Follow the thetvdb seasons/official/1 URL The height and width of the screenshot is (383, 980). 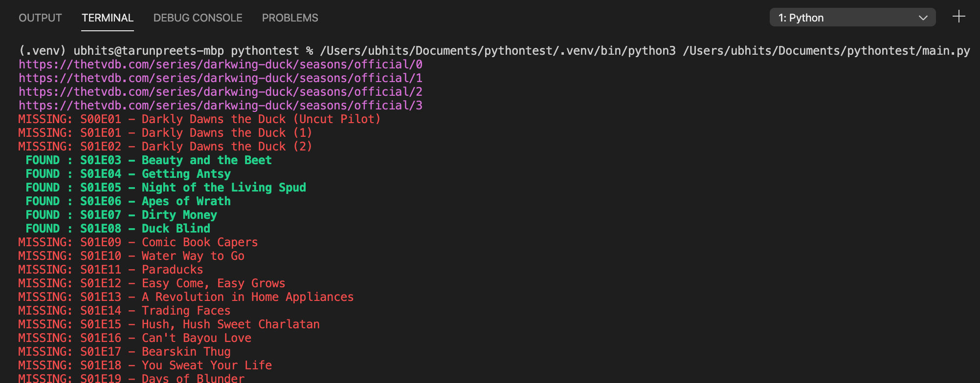coord(221,78)
